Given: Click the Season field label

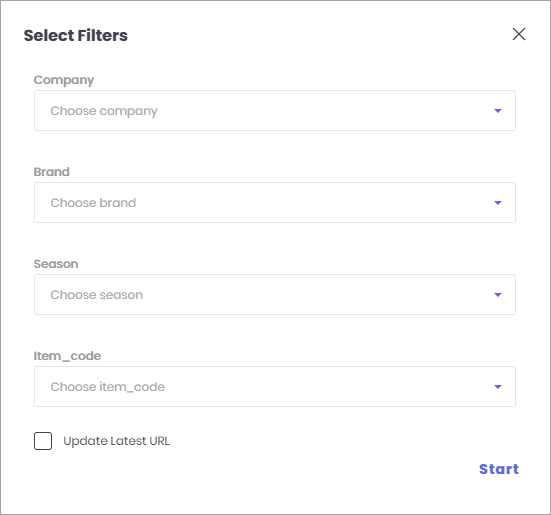Looking at the screenshot, I should coord(56,264).
